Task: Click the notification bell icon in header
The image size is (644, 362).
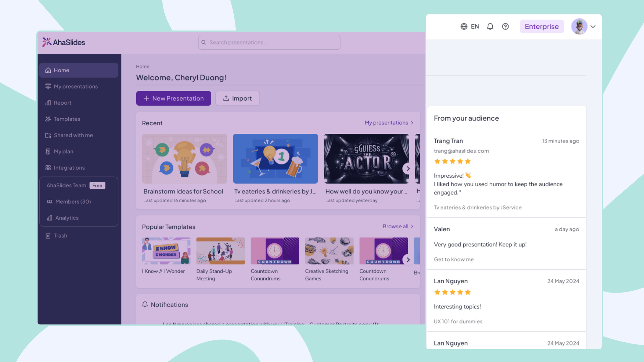Action: 490,26
